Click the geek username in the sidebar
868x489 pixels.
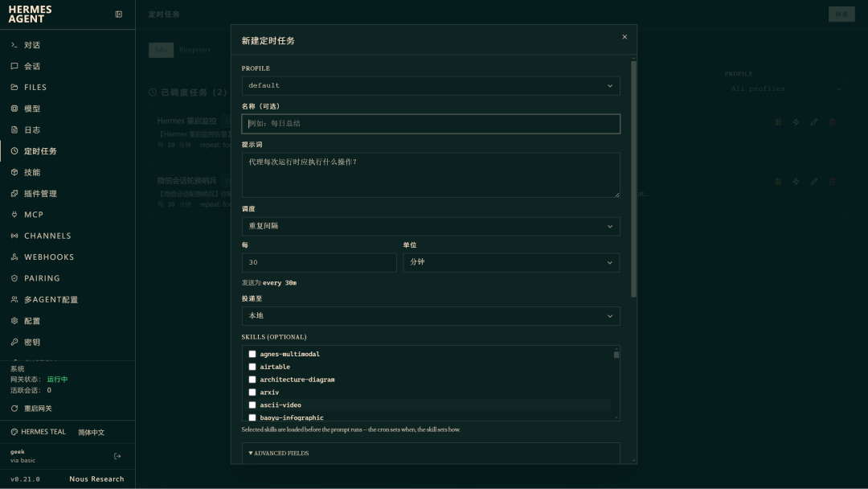click(x=17, y=452)
